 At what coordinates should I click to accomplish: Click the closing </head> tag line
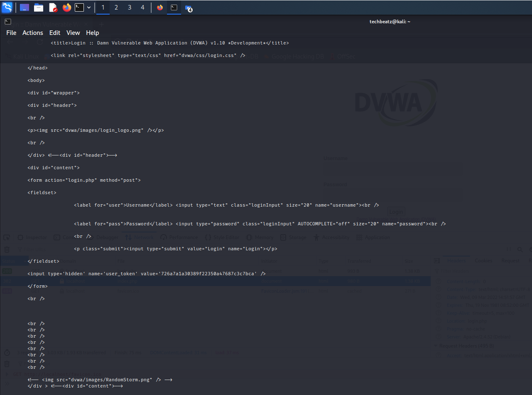38,68
